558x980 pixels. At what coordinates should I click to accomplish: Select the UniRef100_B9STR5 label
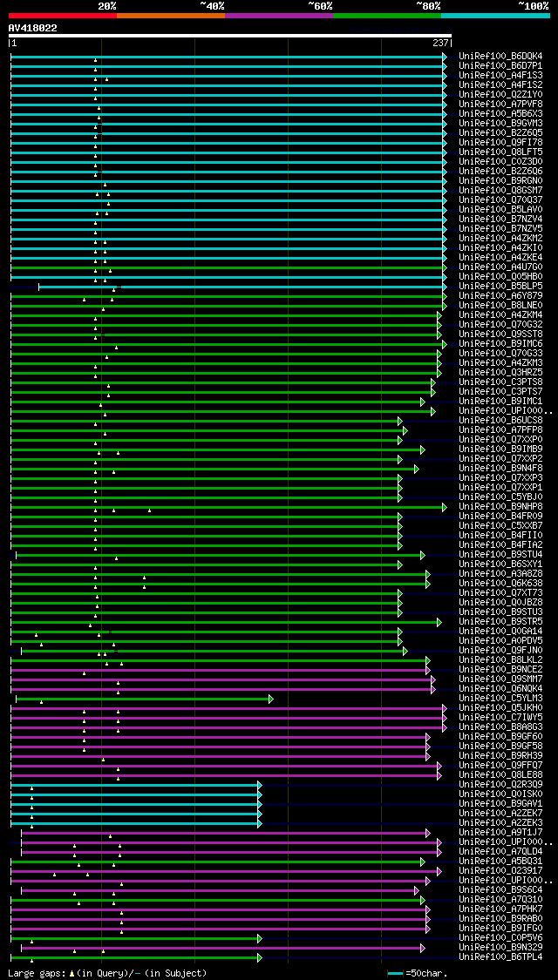pyautogui.click(x=500, y=621)
